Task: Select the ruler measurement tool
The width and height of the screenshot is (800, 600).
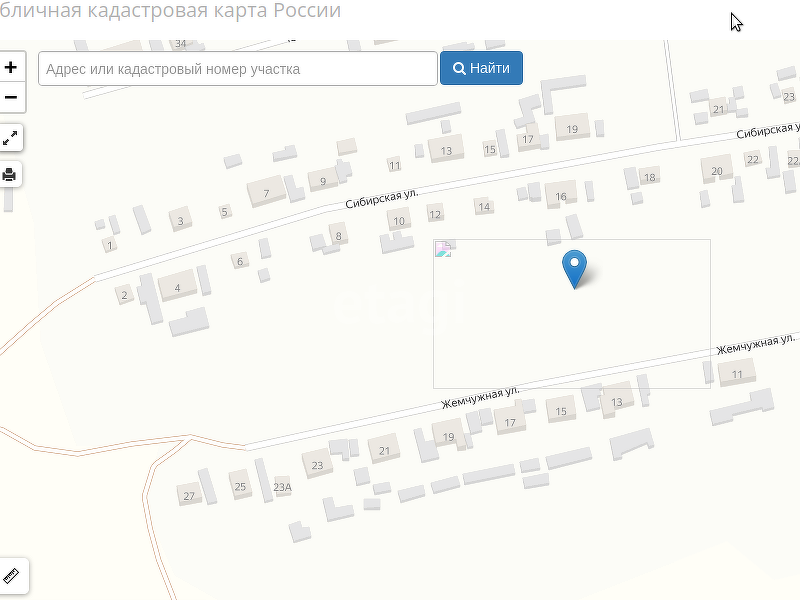Action: (x=11, y=576)
